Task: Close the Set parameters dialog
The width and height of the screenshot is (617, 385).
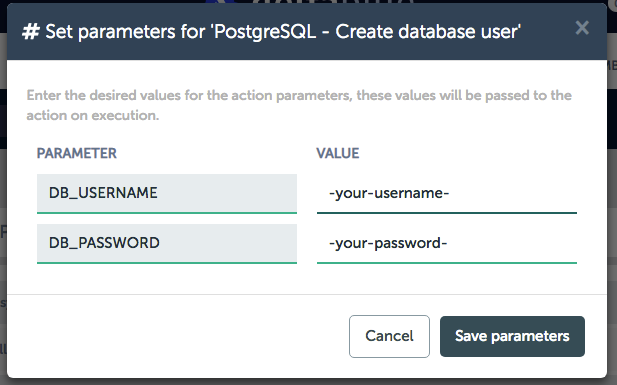Action: click(x=582, y=28)
